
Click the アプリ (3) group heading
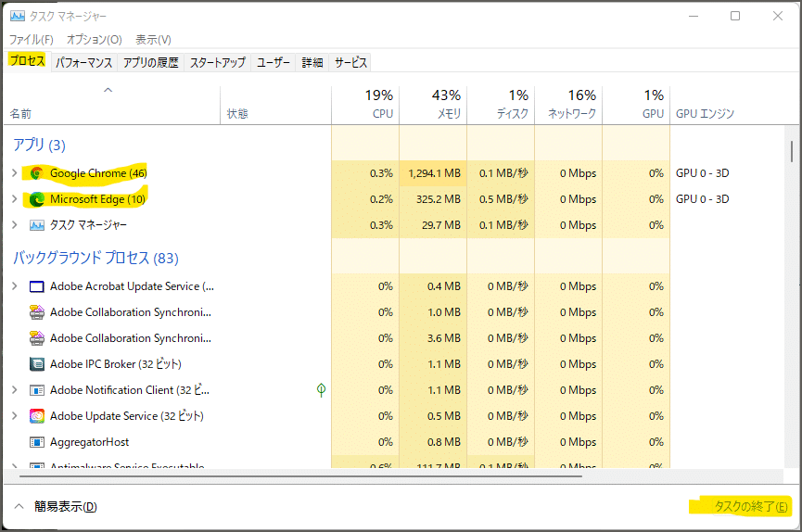click(39, 146)
